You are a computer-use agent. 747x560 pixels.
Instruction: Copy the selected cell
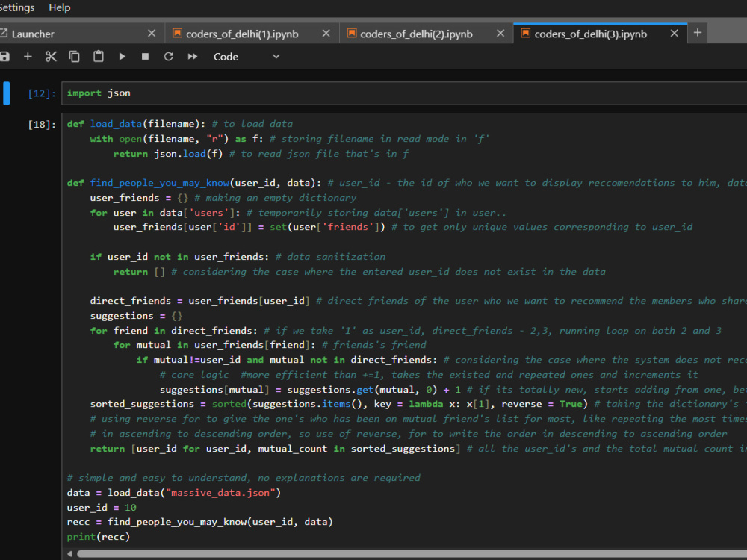74,57
